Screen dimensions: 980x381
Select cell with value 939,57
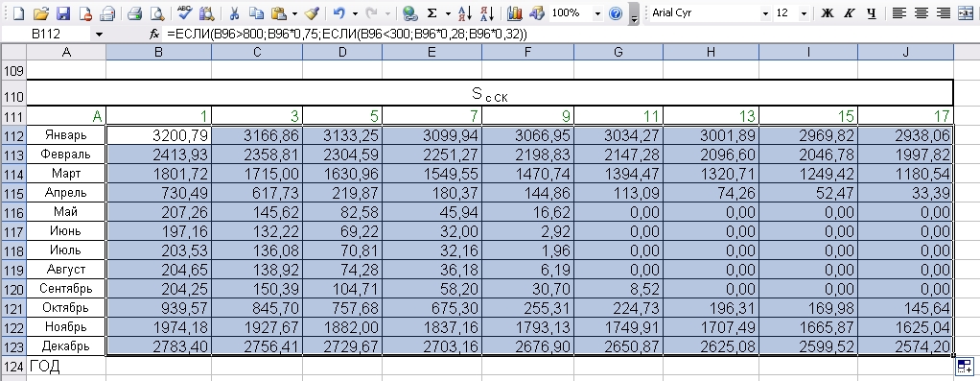159,308
